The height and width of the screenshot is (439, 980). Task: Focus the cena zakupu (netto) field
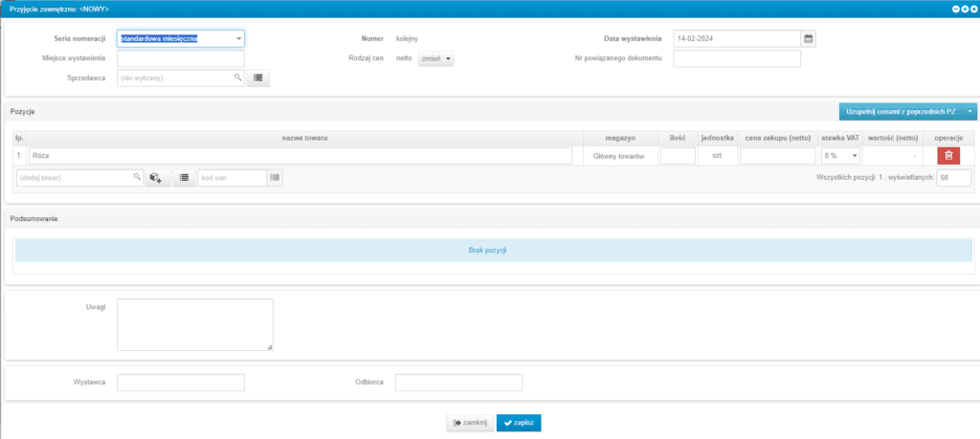tap(777, 156)
